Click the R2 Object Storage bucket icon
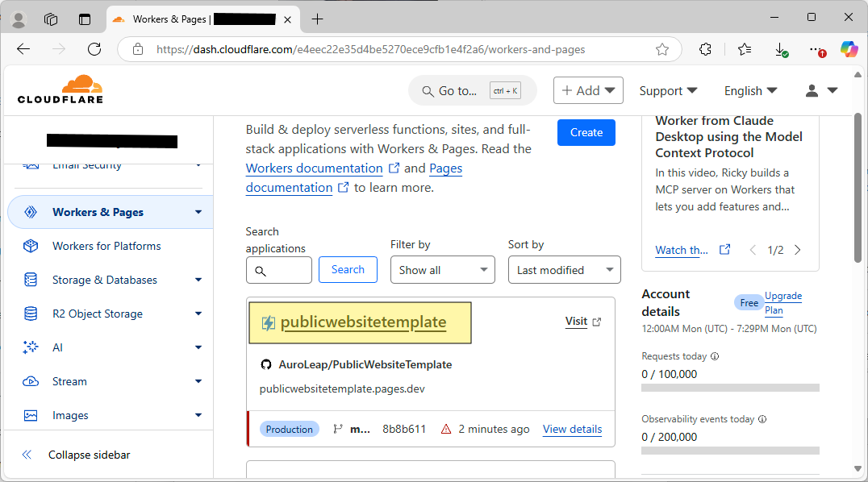Viewport: 868px width, 482px height. [31, 314]
